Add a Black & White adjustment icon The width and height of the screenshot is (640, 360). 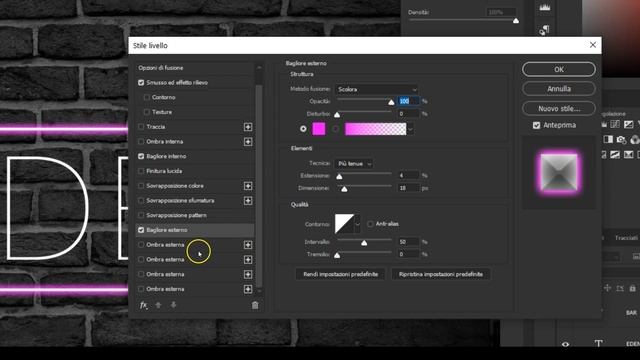608,140
